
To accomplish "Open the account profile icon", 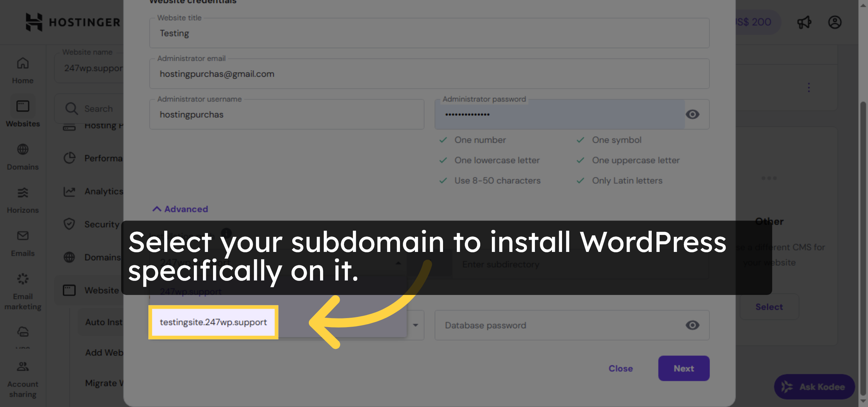I will 835,22.
